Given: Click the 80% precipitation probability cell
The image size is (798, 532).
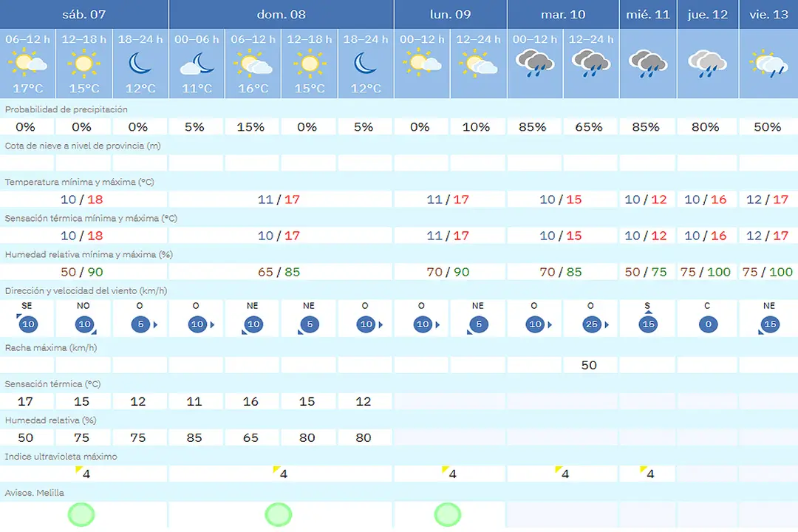Looking at the screenshot, I should click(x=706, y=127).
